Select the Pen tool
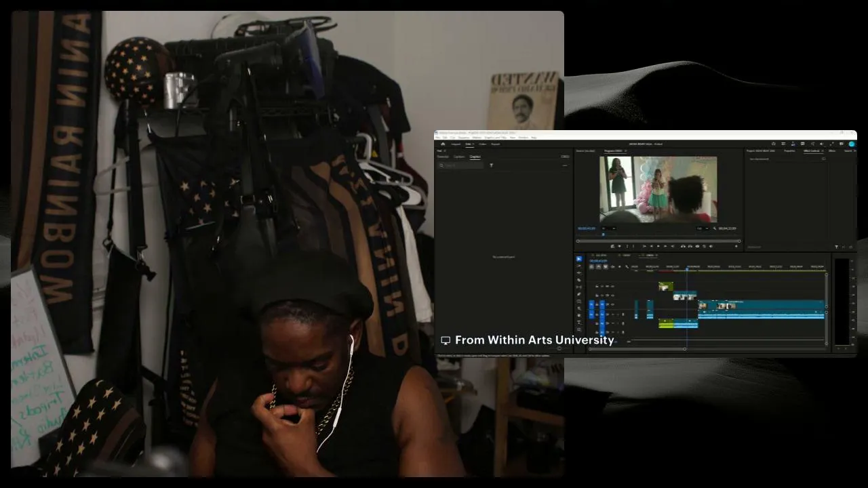 578,294
